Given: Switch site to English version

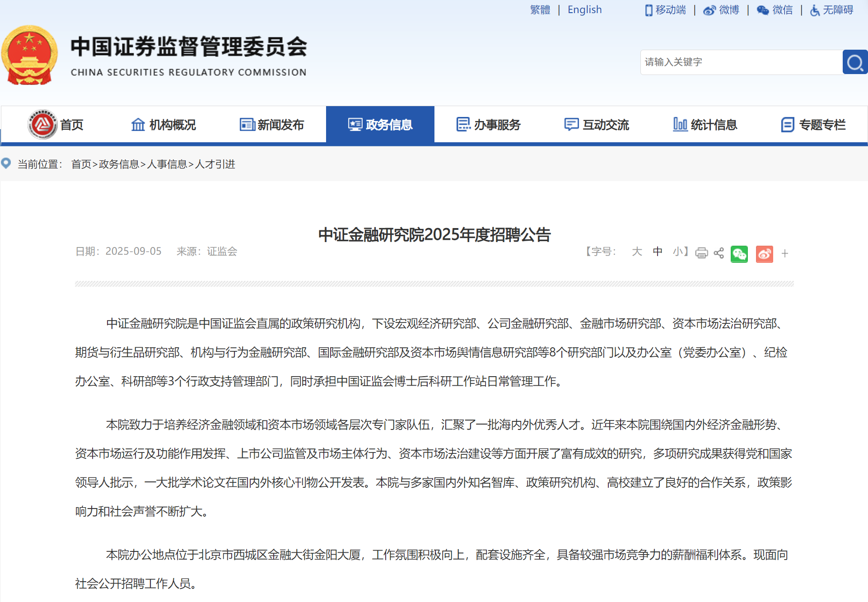Looking at the screenshot, I should tap(584, 10).
